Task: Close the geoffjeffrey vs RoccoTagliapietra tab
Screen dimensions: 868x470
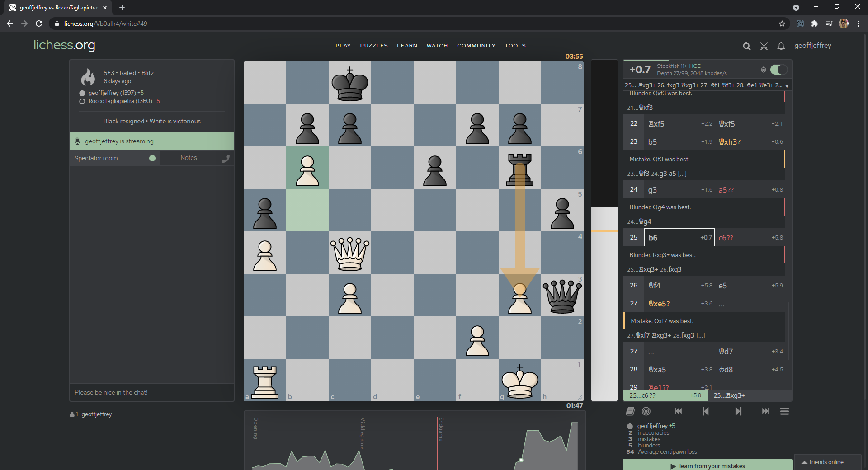Action: click(x=105, y=8)
